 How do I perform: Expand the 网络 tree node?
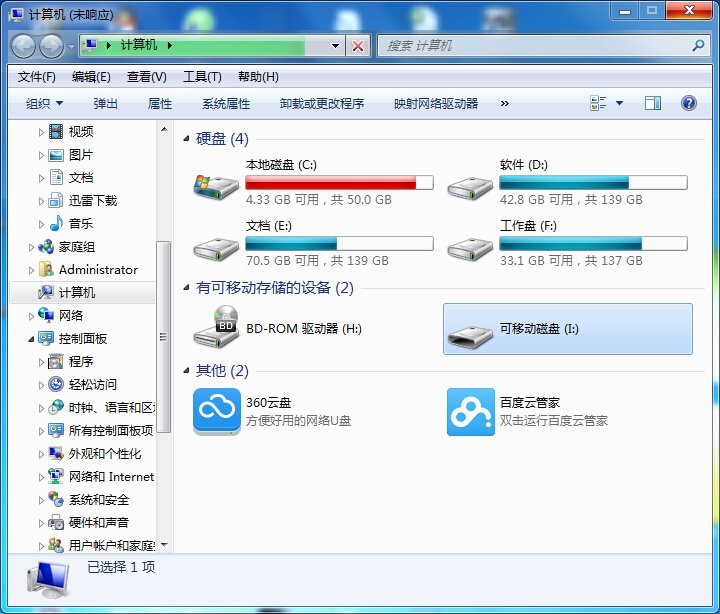point(31,316)
